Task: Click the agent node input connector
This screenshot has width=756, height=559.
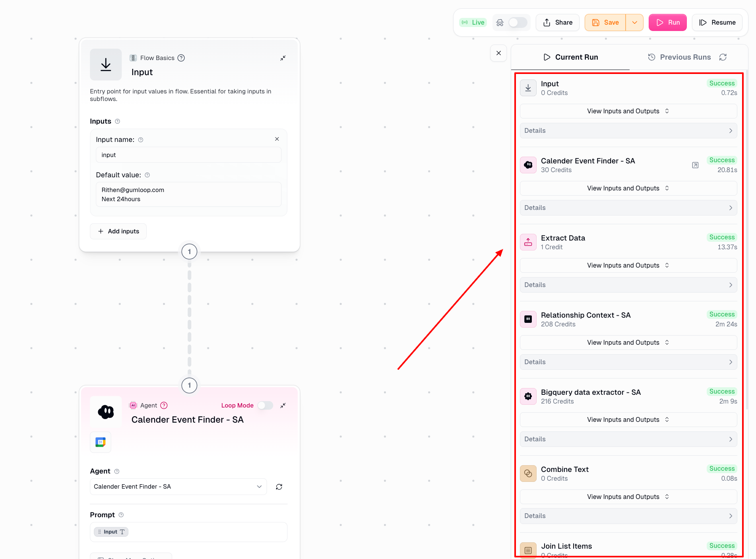Action: [189, 385]
